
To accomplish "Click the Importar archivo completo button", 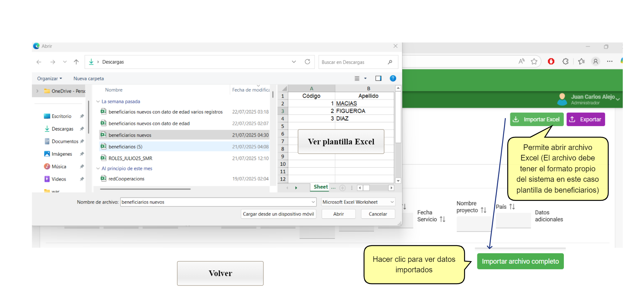I will click(x=520, y=261).
